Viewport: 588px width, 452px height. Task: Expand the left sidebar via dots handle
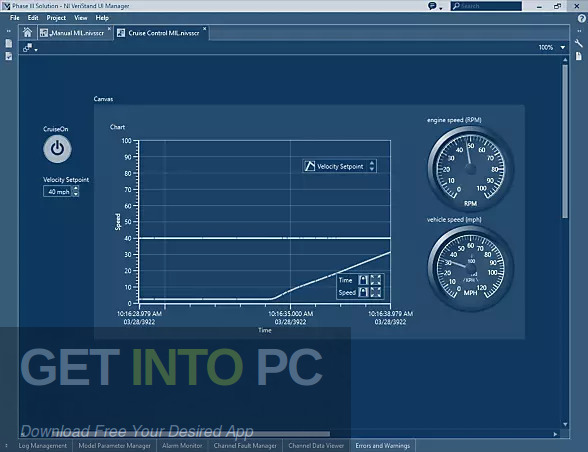pos(8,31)
